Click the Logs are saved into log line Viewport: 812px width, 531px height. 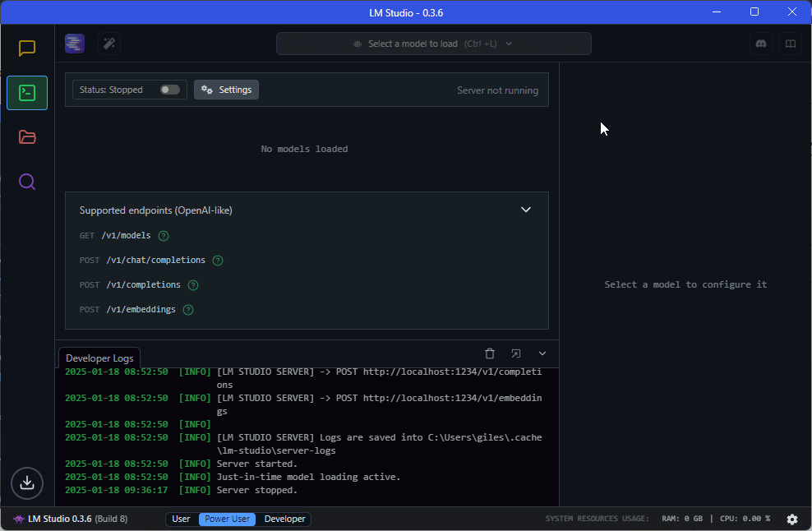(x=379, y=444)
